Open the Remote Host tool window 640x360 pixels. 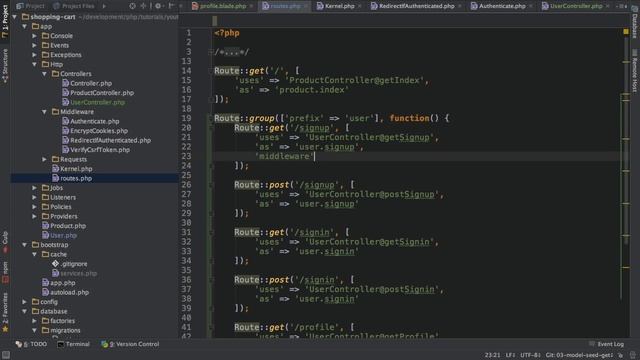tap(635, 71)
